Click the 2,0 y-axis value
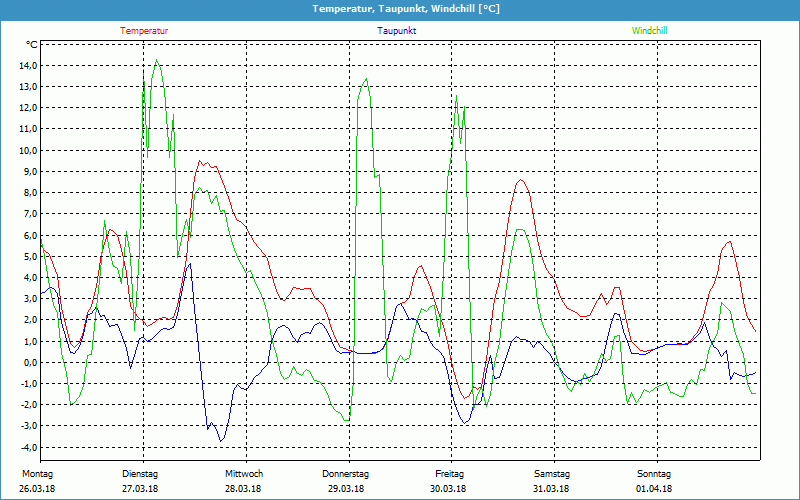800x500 pixels. 30,320
